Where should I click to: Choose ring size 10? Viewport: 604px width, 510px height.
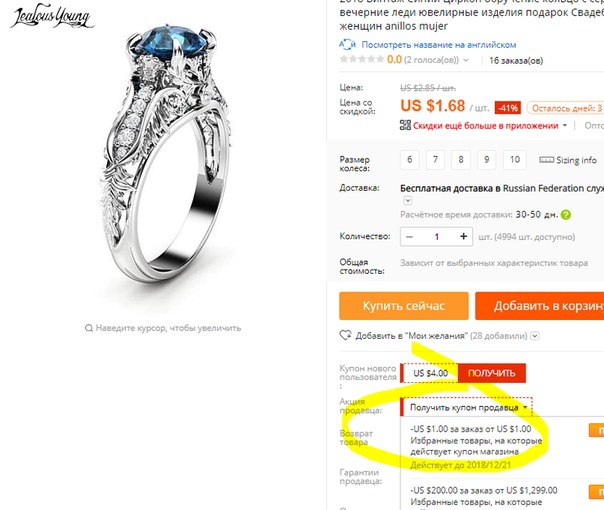tap(515, 159)
